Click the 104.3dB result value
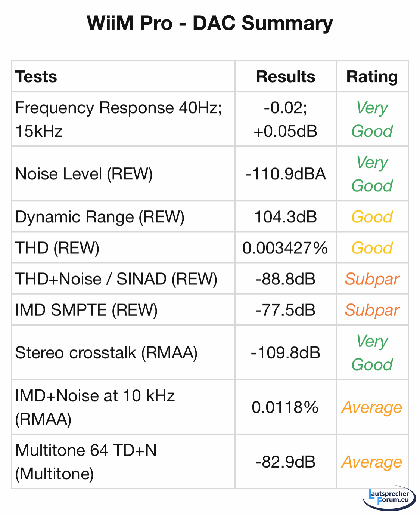The image size is (420, 515). pos(285,217)
